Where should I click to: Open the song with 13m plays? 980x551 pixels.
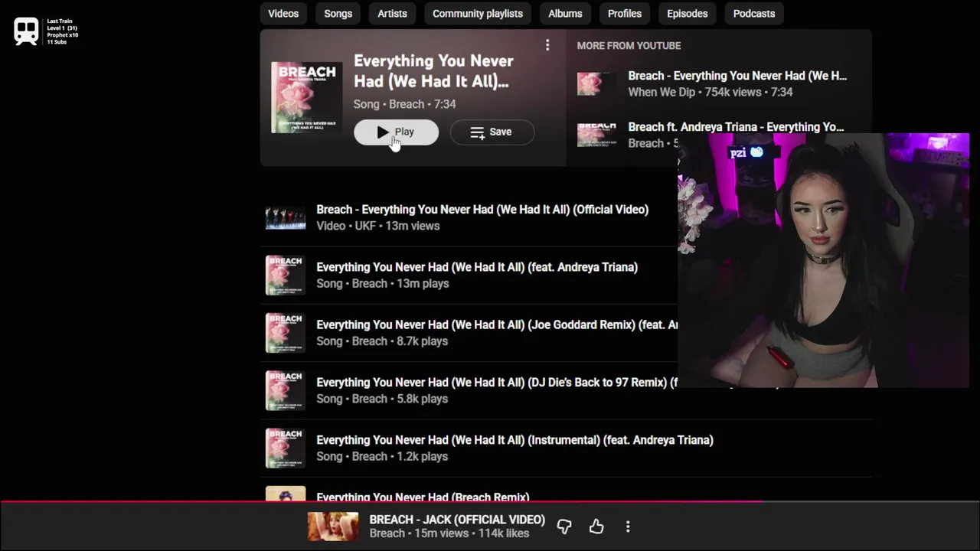[x=477, y=267]
